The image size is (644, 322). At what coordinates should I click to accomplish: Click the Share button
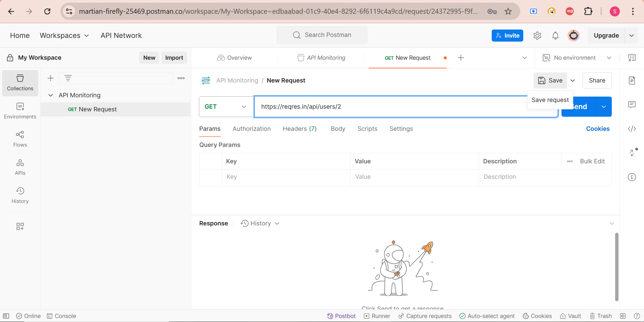tap(597, 80)
